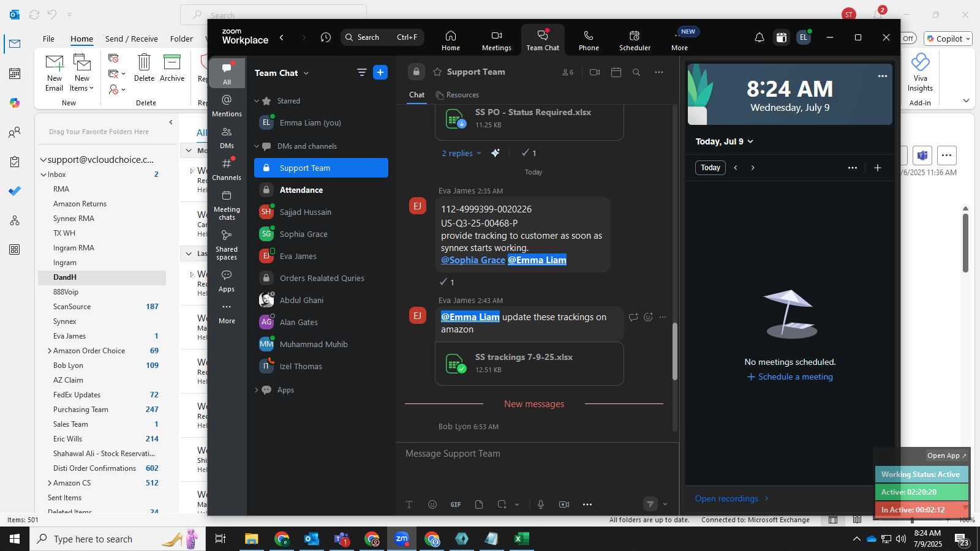
Task: Open GIF picker in composer
Action: pyautogui.click(x=456, y=504)
